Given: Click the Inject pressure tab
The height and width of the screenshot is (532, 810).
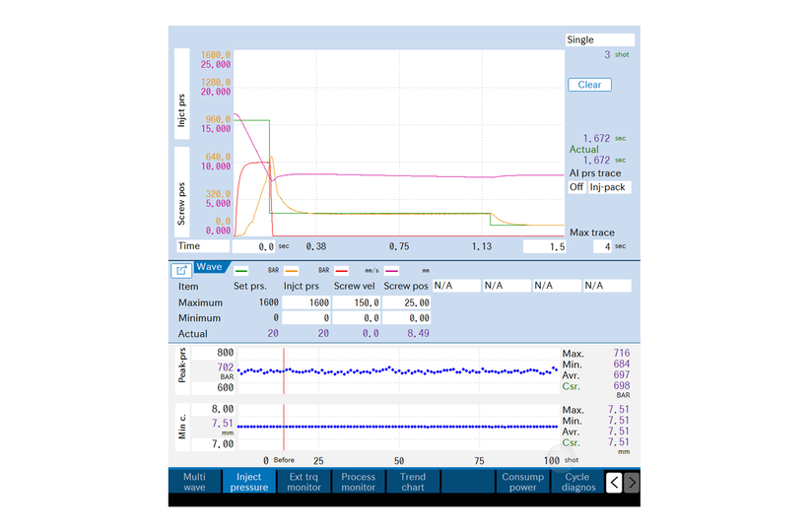Looking at the screenshot, I should [248, 482].
